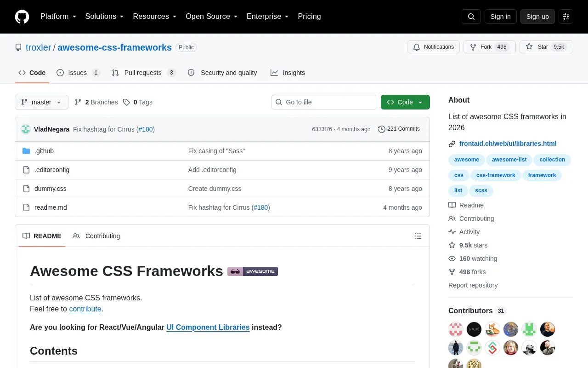Click file icon next to .editorconfig

[x=26, y=170]
